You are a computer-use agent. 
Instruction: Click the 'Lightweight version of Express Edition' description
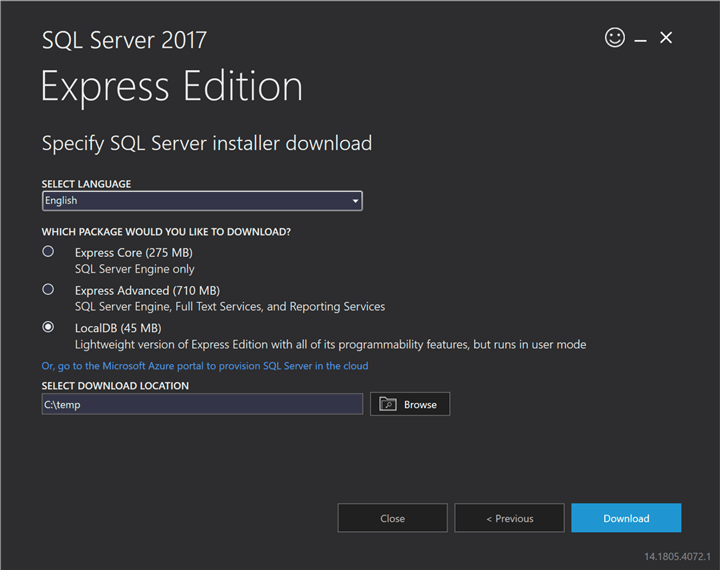331,345
